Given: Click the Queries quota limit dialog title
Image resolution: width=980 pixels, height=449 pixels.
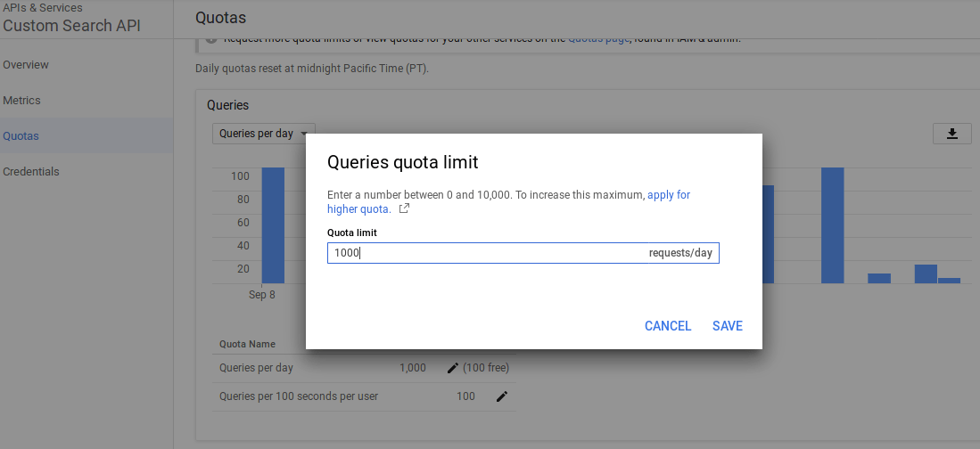Looking at the screenshot, I should click(402, 162).
